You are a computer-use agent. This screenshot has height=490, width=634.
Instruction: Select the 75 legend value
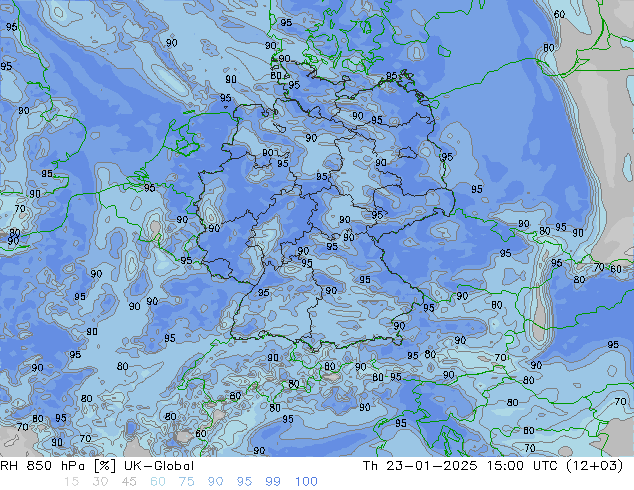coord(186,482)
